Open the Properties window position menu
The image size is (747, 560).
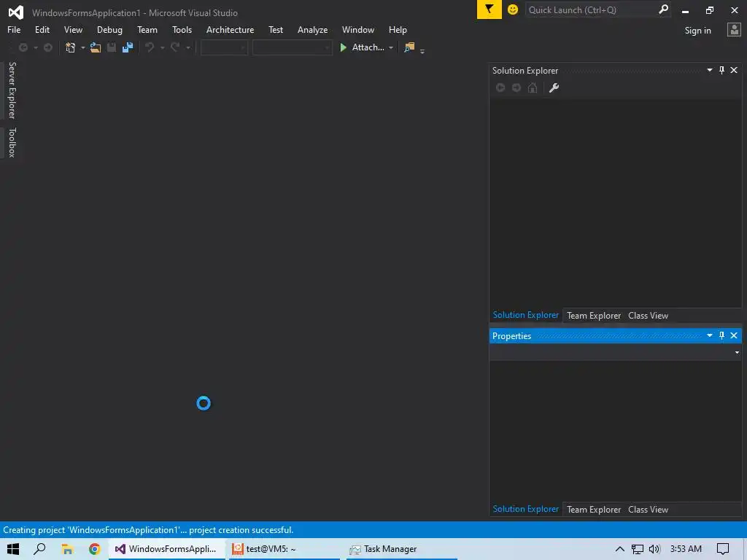(709, 335)
